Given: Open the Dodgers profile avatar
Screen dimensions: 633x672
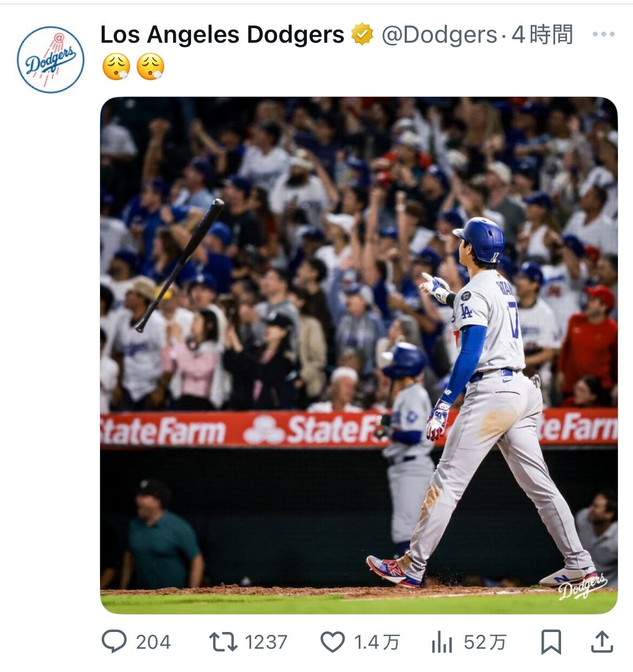Looking at the screenshot, I should click(x=50, y=60).
